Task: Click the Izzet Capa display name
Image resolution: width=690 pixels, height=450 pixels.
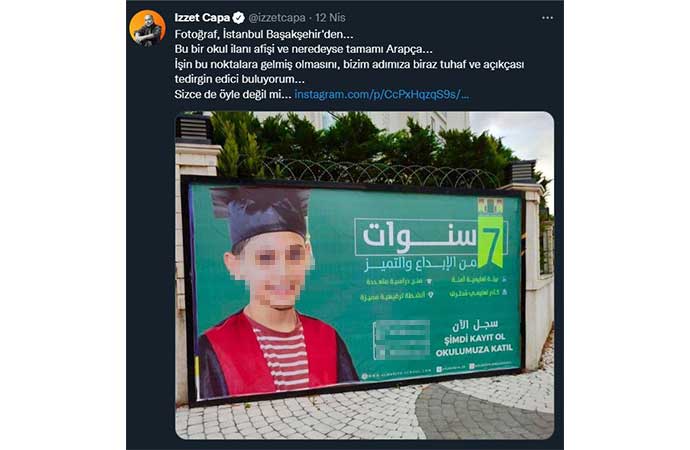Action: (x=202, y=18)
